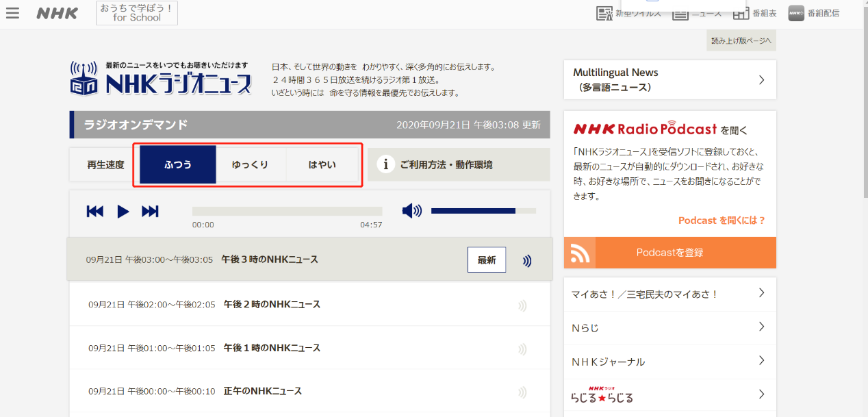Open Podcast を聞くには？ link
The width and height of the screenshot is (868, 417).
tap(722, 220)
